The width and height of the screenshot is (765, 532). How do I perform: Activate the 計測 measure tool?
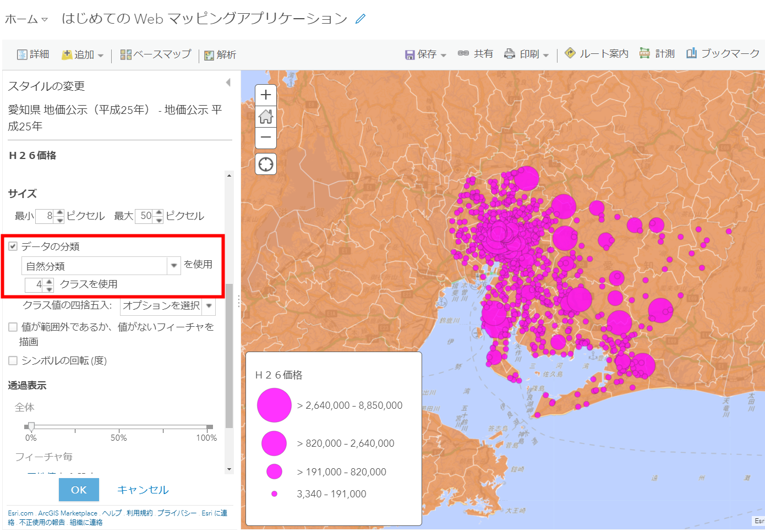(657, 53)
